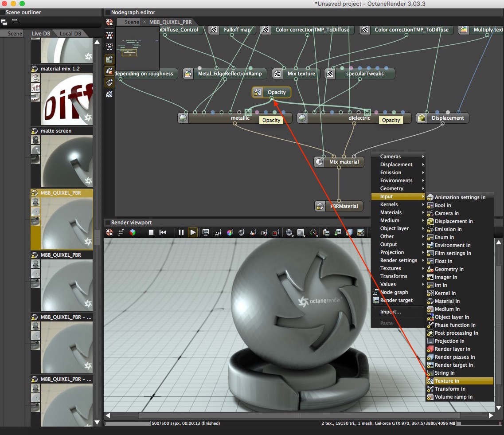Toggle mesh preview in nodegraph sidebar
The image size is (504, 435).
pyautogui.click(x=109, y=71)
